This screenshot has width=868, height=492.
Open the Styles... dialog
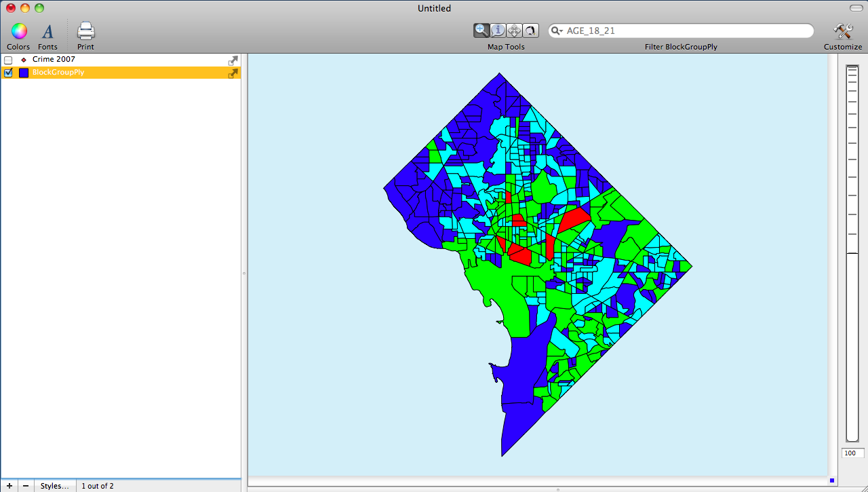(54, 486)
